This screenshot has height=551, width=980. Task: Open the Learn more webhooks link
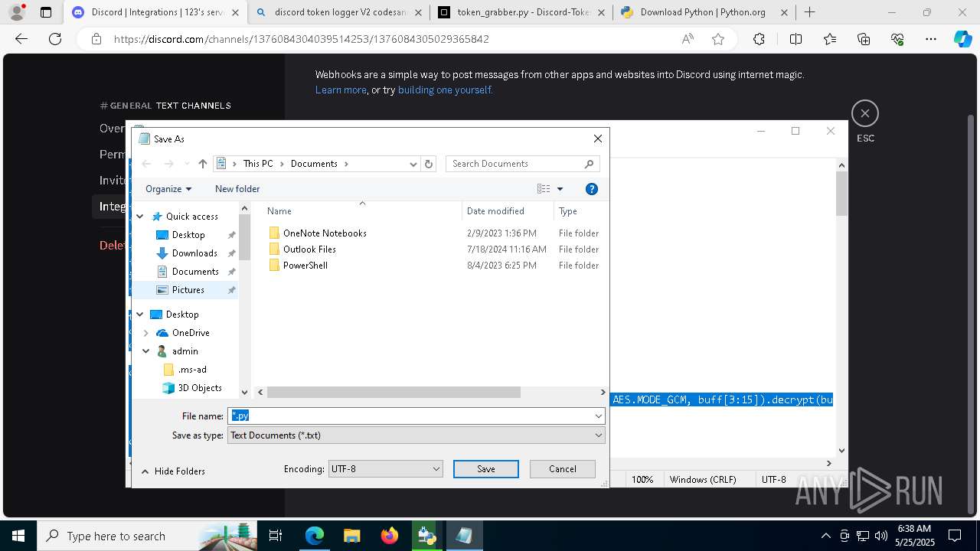click(x=341, y=90)
